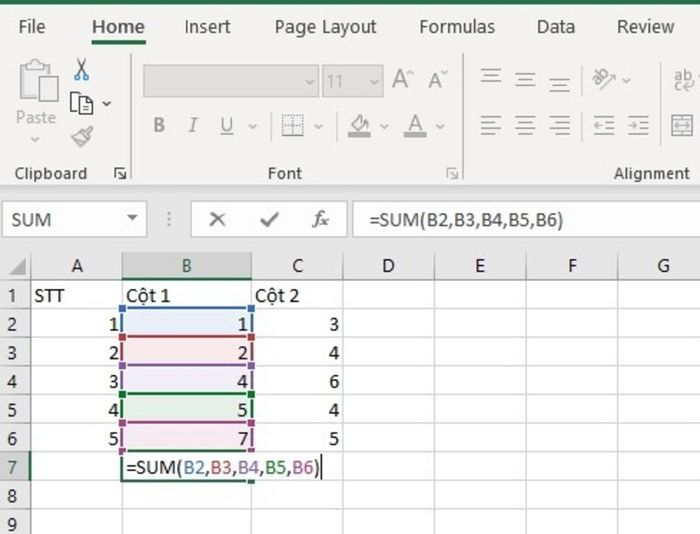The height and width of the screenshot is (534, 700).
Task: Click the Select All corner triangle
Action: (17, 267)
